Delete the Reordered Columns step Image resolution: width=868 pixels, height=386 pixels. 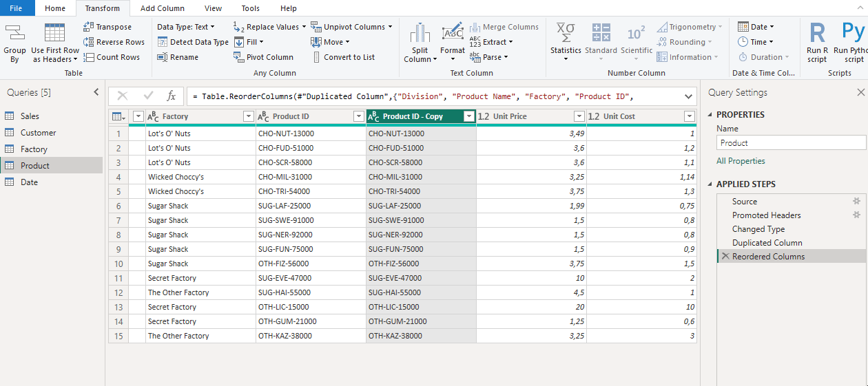[x=725, y=257]
